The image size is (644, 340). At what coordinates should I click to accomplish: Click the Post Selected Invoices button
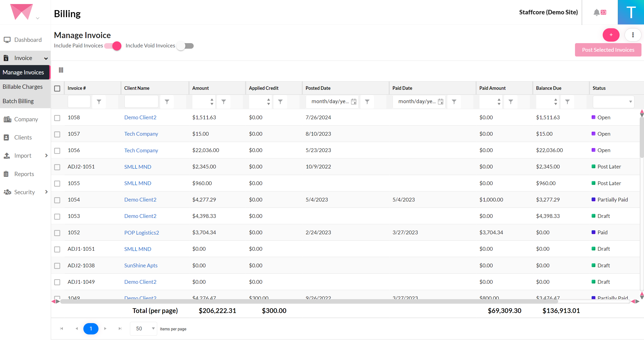click(608, 50)
